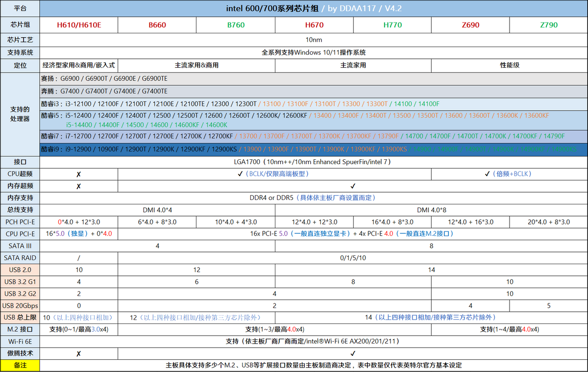Select the "16*5.0（独显）+ 0*4.0" cell
This screenshot has height=372, width=588.
coord(79,234)
